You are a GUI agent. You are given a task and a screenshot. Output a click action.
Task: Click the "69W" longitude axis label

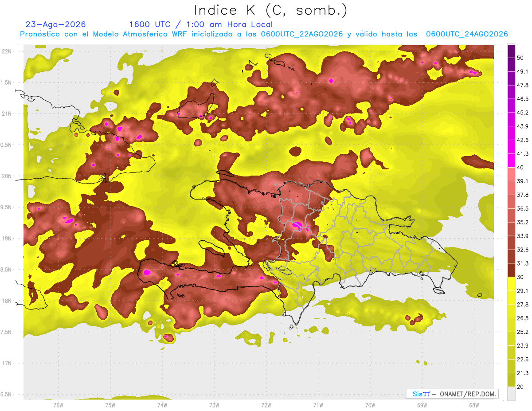pyautogui.click(x=422, y=405)
